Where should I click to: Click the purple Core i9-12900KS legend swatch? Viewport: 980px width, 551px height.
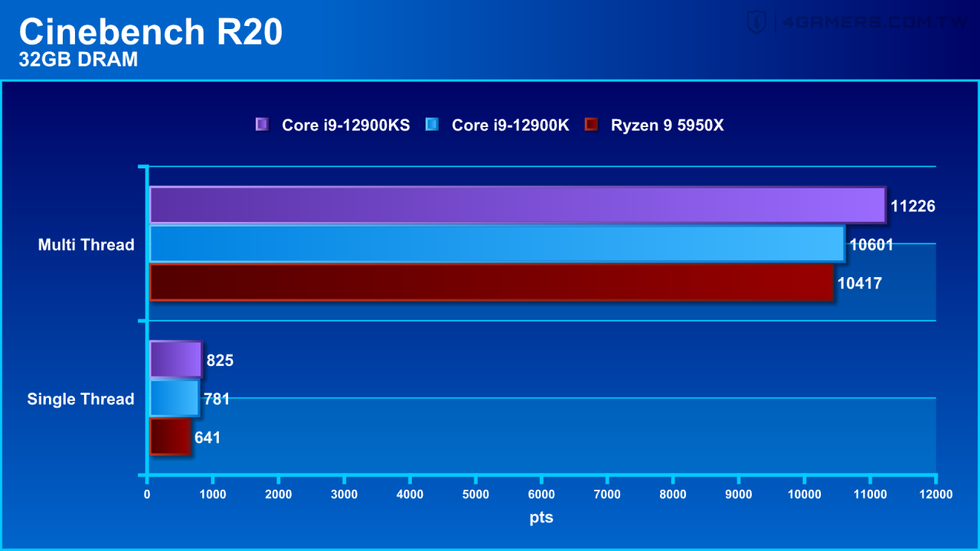(x=262, y=124)
